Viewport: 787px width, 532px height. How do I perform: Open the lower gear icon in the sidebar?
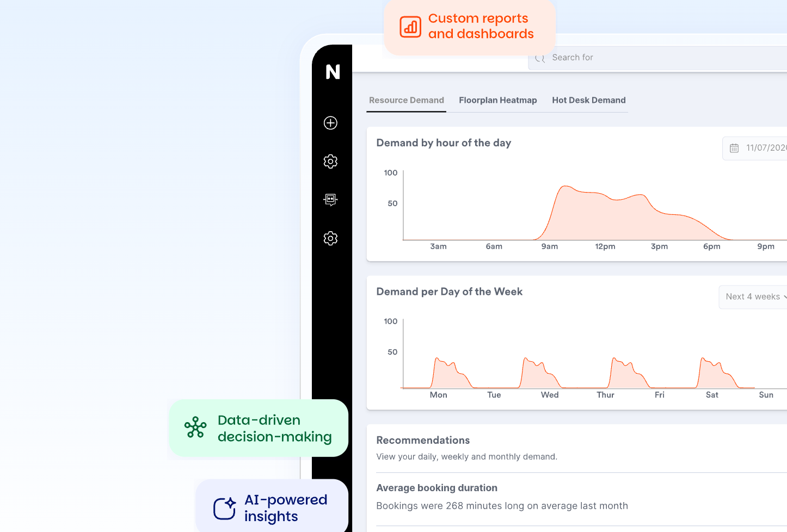330,238
